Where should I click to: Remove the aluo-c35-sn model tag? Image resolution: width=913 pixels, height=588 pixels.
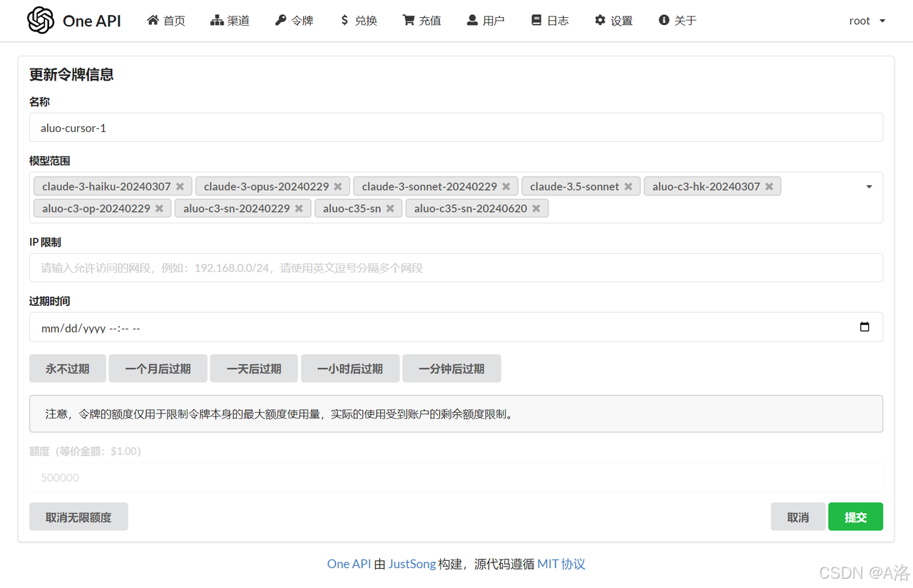tap(390, 209)
